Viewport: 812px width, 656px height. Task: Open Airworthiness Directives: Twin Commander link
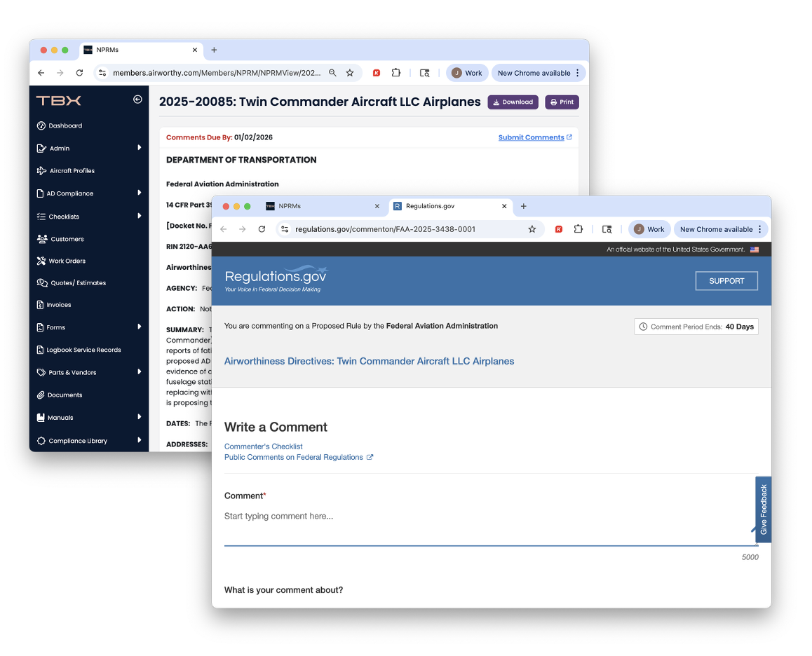pos(370,361)
